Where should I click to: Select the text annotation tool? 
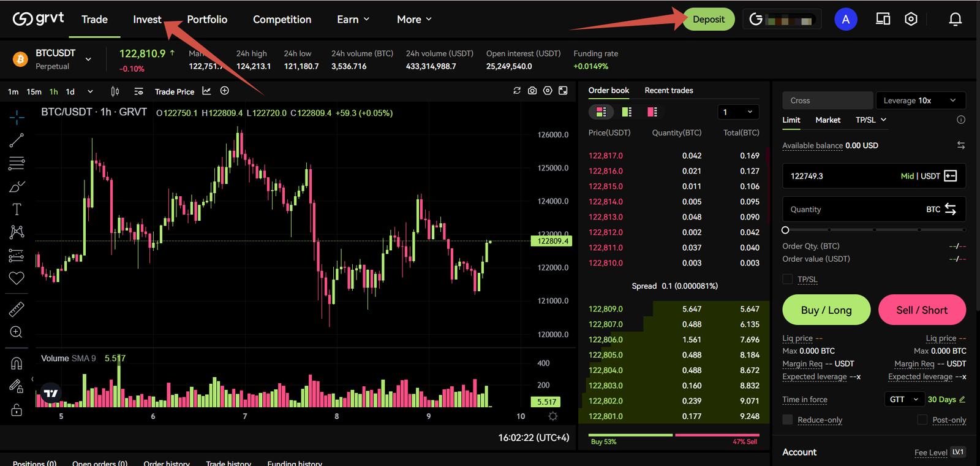[x=17, y=209]
